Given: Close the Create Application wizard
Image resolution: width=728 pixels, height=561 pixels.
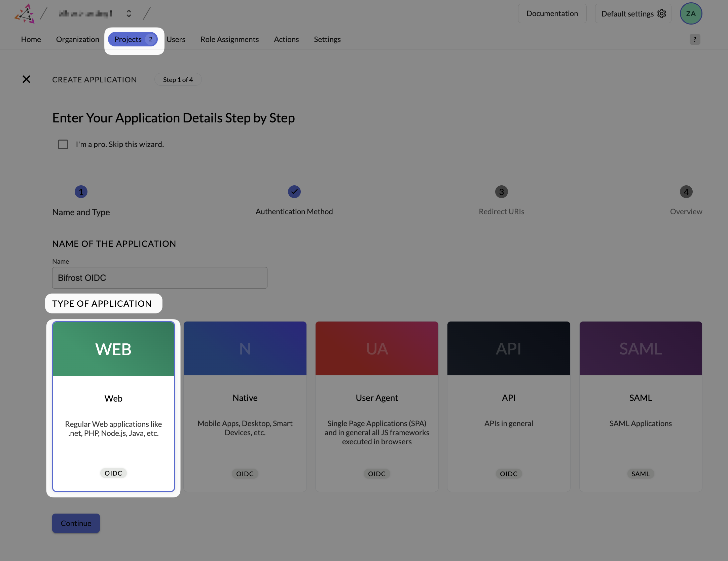Looking at the screenshot, I should [26, 79].
